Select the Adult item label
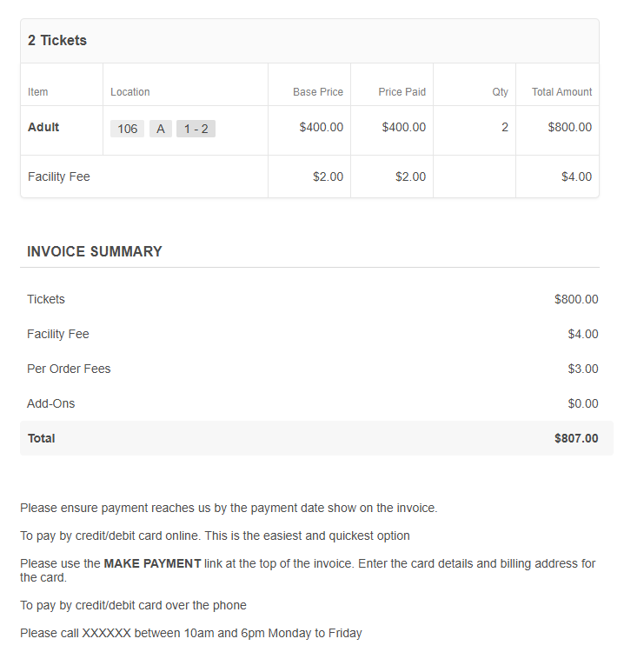This screenshot has width=624, height=672. [x=43, y=127]
